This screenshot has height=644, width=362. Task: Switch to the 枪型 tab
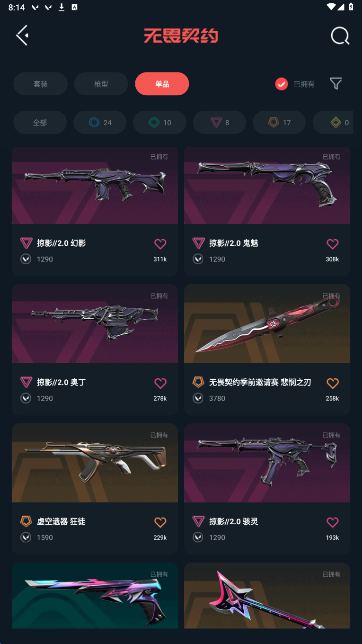point(101,84)
